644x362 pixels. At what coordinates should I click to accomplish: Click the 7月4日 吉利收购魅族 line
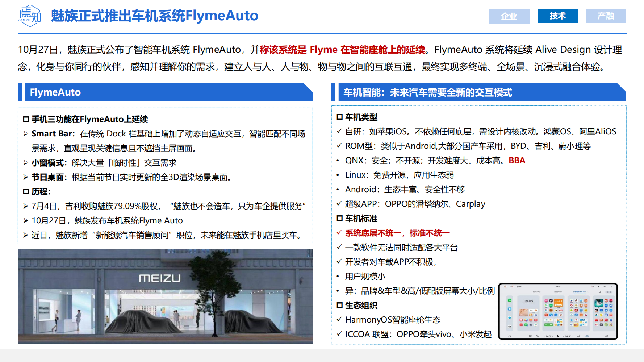tap(164, 206)
